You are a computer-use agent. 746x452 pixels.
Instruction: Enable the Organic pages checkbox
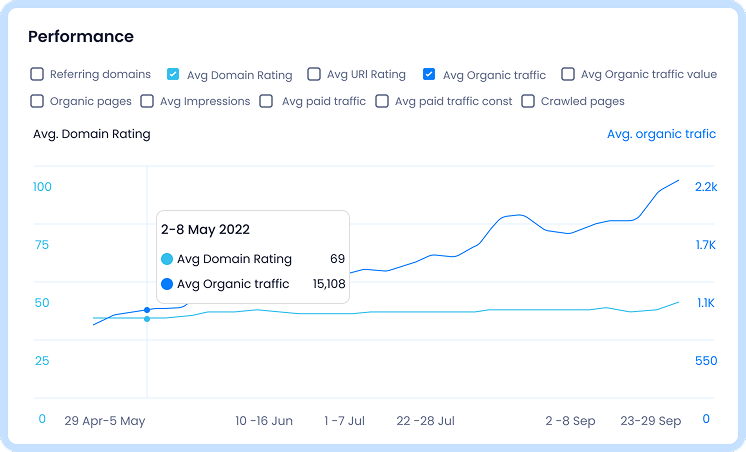click(x=37, y=101)
